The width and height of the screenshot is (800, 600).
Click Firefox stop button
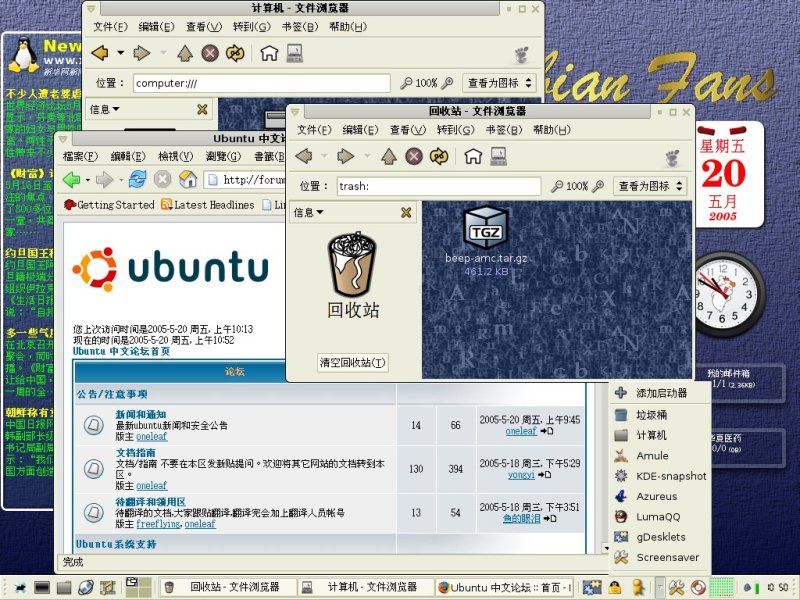pyautogui.click(x=163, y=179)
